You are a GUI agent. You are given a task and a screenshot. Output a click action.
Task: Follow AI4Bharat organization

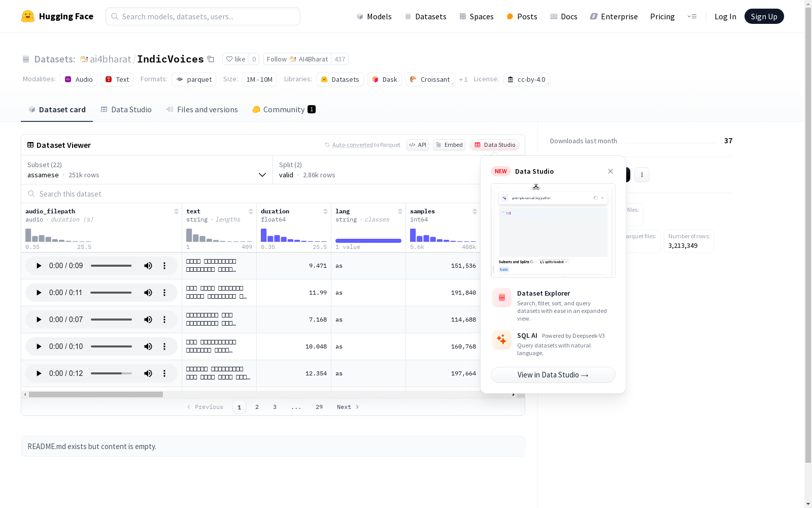pos(297,59)
